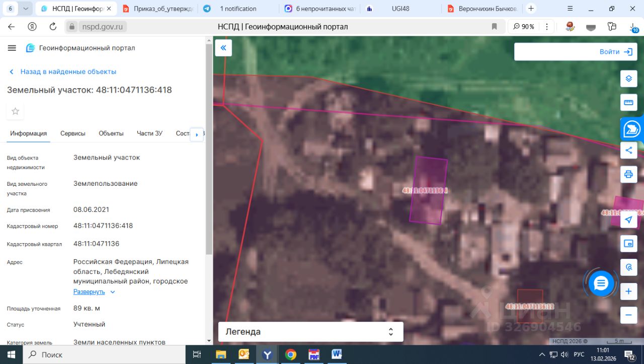Switch to the Информация tab

[x=29, y=133]
